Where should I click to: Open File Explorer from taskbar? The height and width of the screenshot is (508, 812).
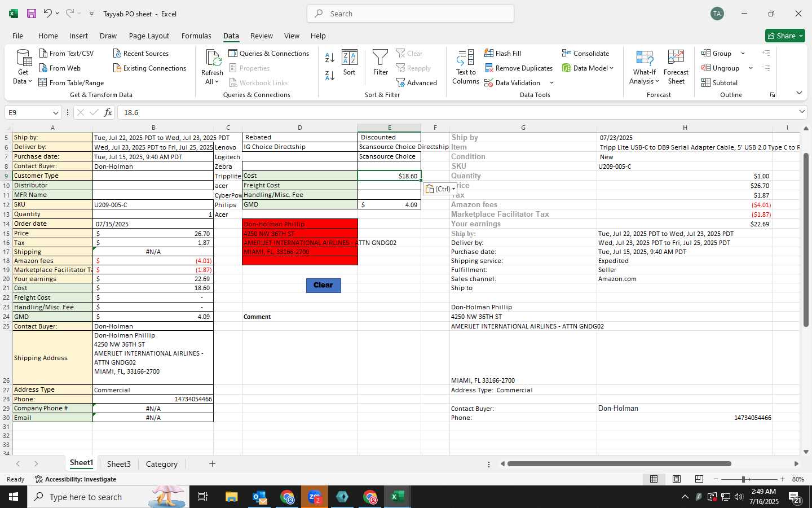(232, 497)
